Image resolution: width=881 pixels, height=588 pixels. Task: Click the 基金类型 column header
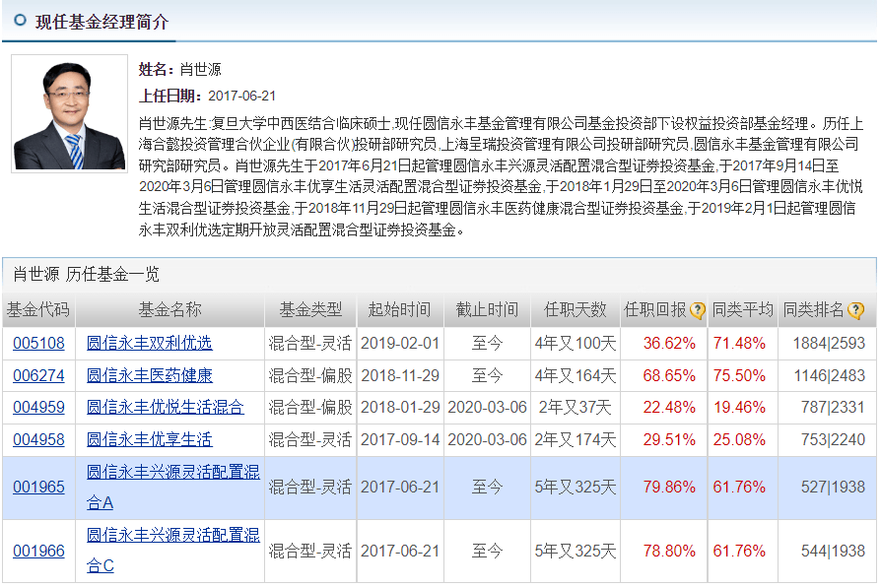(x=310, y=310)
